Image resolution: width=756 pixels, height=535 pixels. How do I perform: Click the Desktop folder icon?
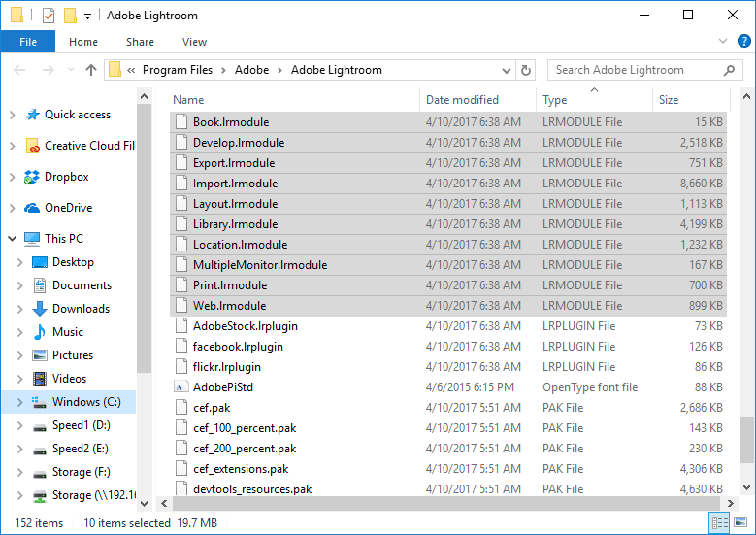tap(40, 262)
